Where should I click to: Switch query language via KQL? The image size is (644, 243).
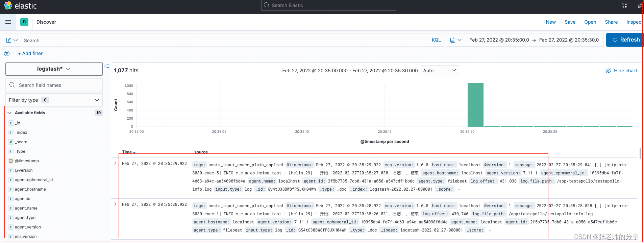[x=436, y=40]
